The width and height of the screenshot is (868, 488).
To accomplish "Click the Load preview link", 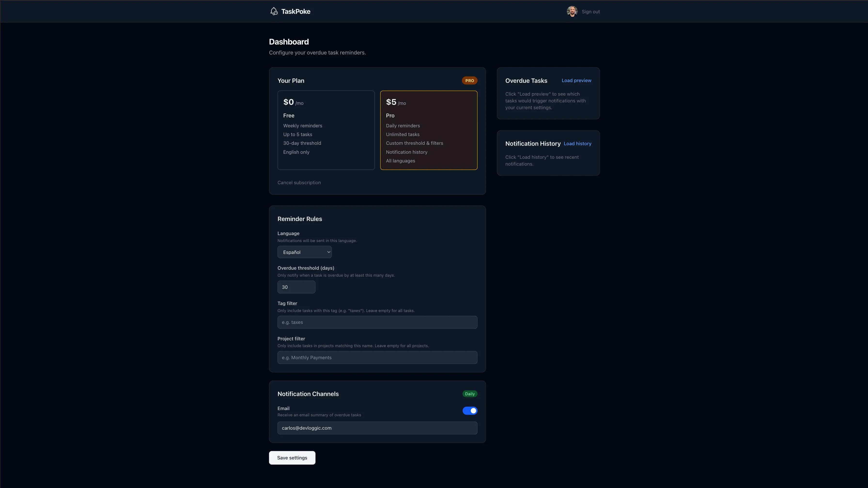I will pos(576,81).
